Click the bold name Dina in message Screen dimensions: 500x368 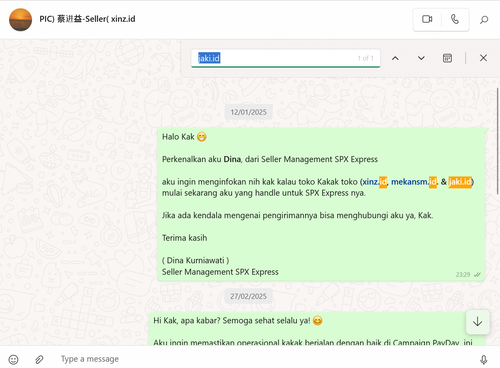(232, 159)
